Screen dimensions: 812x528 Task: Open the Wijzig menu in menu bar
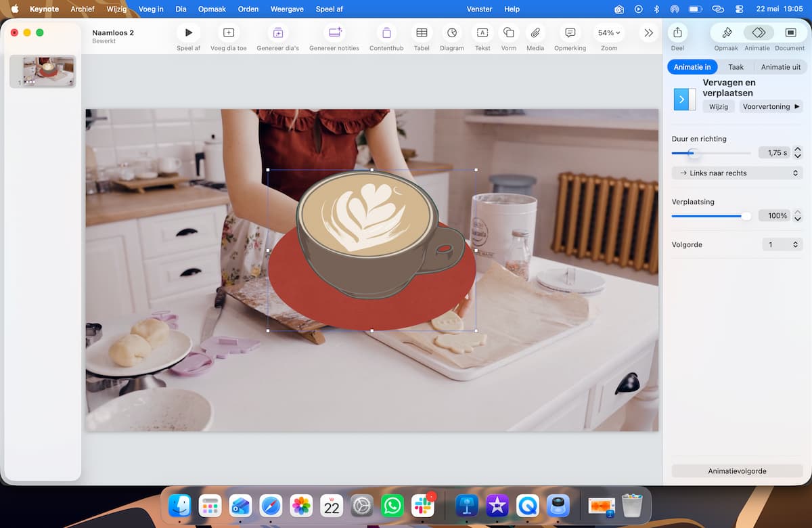pos(116,9)
